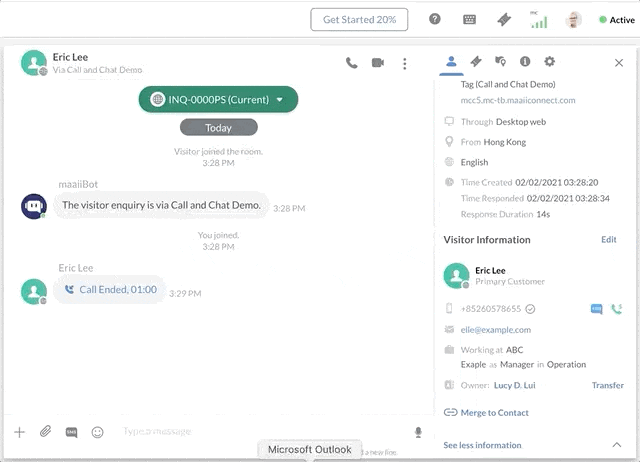Click the help question mark icon
Screen dimensions: 640x462
(x=435, y=19)
